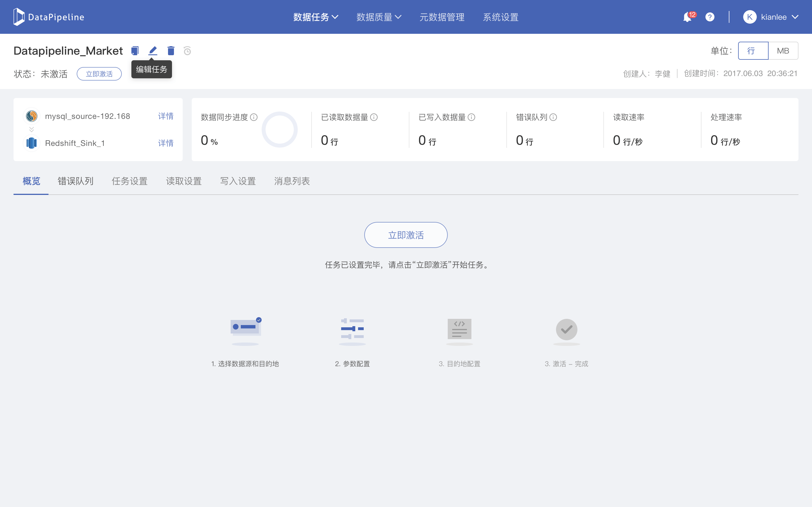
Task: Click info icon beside 错误队列 metric
Action: [x=553, y=117]
